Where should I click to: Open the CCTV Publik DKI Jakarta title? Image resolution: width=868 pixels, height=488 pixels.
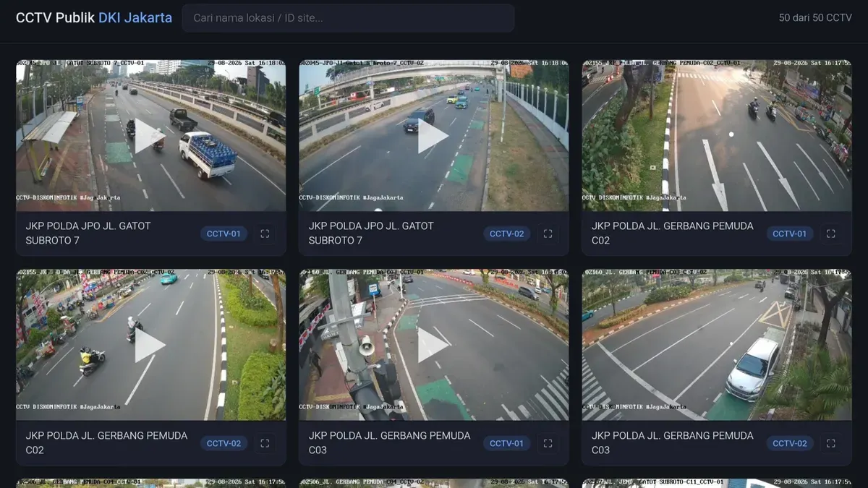pos(94,18)
